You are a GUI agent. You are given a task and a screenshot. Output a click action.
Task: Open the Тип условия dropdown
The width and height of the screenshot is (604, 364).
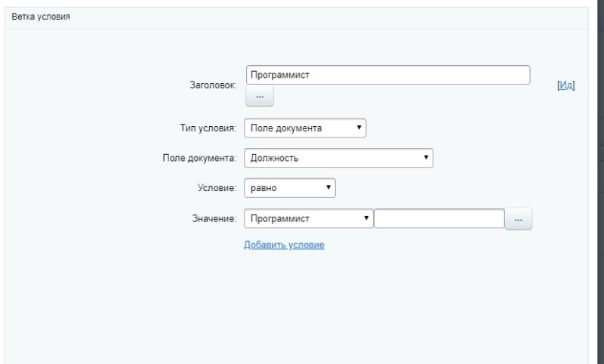[x=306, y=128]
